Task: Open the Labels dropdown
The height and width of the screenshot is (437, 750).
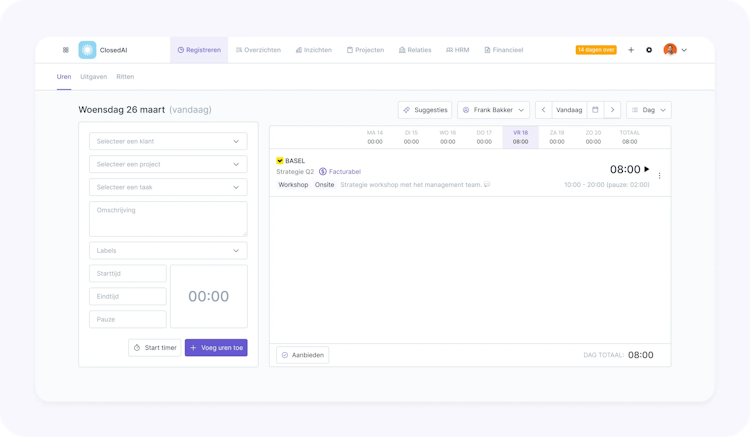Action: [x=168, y=251]
